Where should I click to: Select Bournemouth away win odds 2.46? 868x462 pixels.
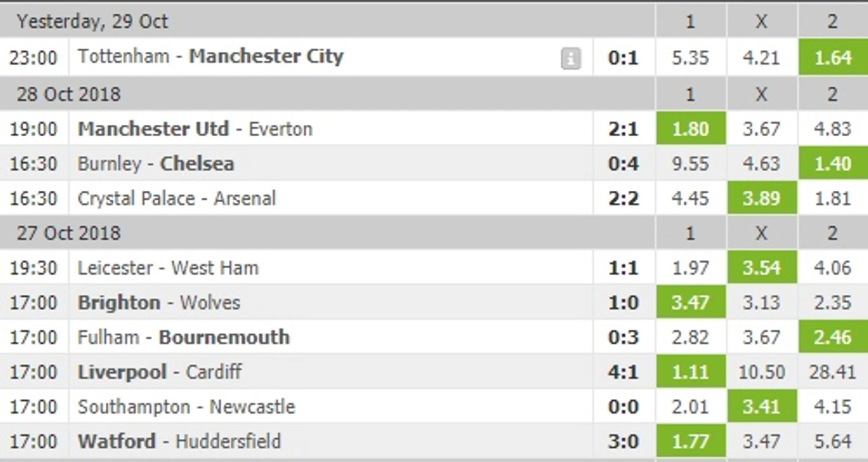point(832,337)
